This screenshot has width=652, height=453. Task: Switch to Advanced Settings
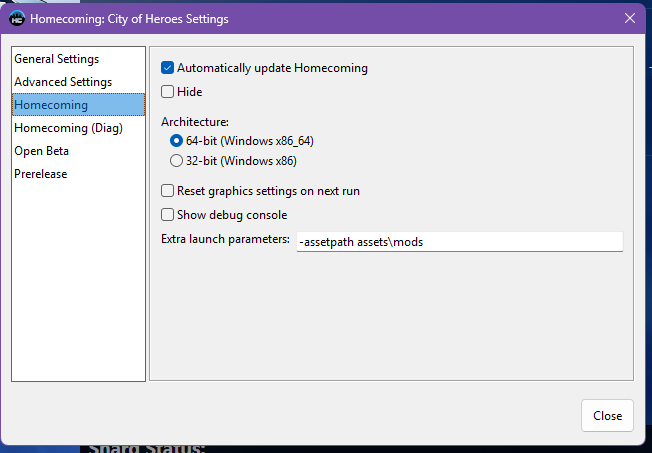63,82
